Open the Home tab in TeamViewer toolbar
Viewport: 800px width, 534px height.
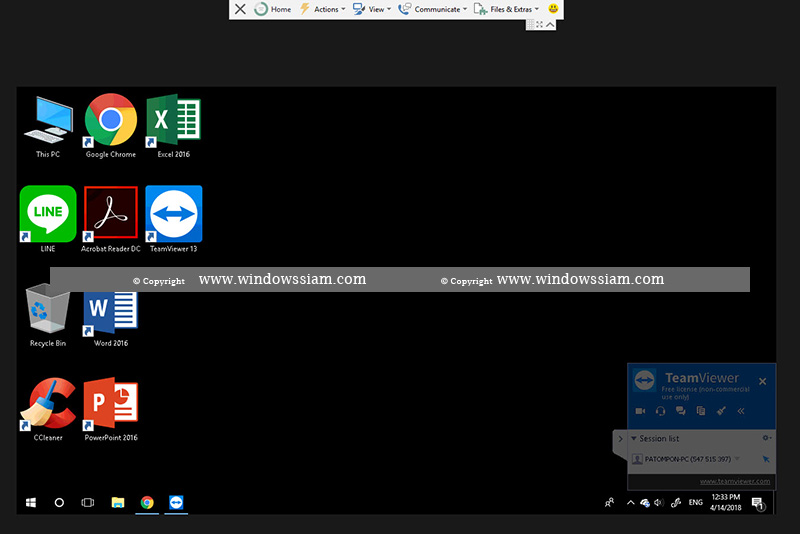coord(273,9)
